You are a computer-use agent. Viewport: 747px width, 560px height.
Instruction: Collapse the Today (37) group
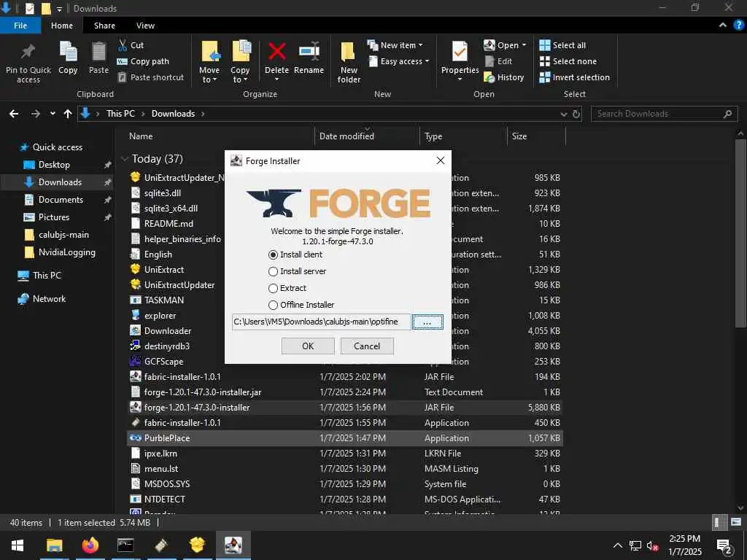point(125,158)
